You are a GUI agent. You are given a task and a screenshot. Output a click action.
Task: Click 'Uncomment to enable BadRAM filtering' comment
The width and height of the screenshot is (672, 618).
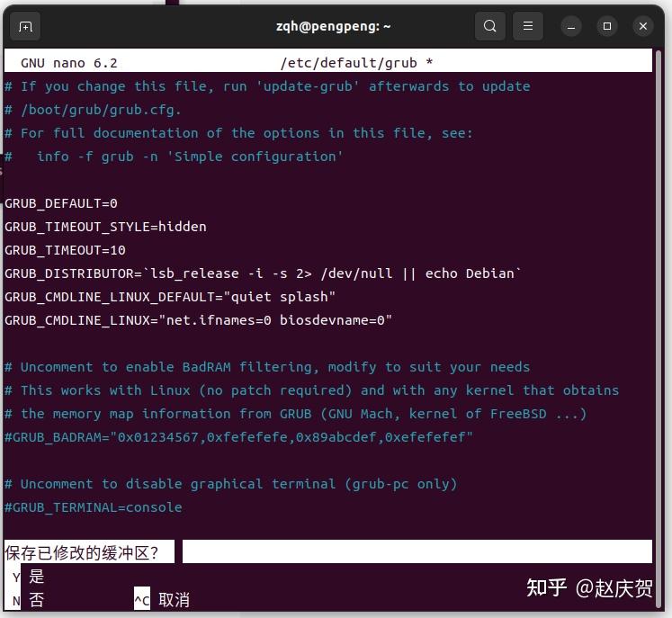(267, 367)
